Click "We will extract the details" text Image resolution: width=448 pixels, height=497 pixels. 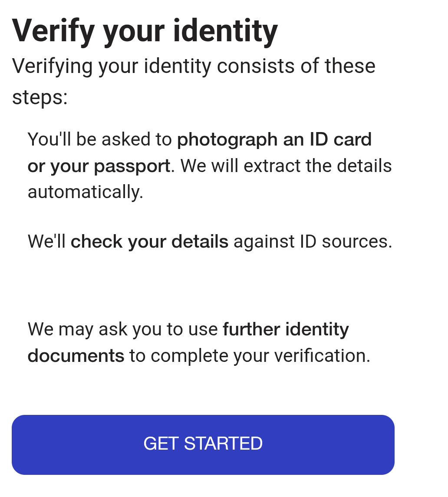pos(287,166)
